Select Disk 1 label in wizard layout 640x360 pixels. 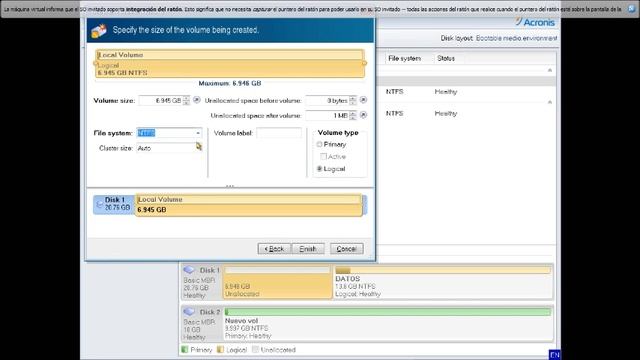[x=114, y=204]
